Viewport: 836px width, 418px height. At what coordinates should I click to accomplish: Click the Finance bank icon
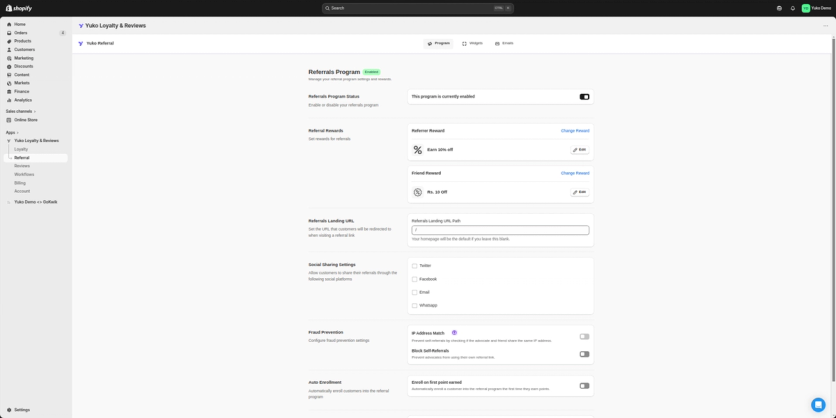pos(9,92)
